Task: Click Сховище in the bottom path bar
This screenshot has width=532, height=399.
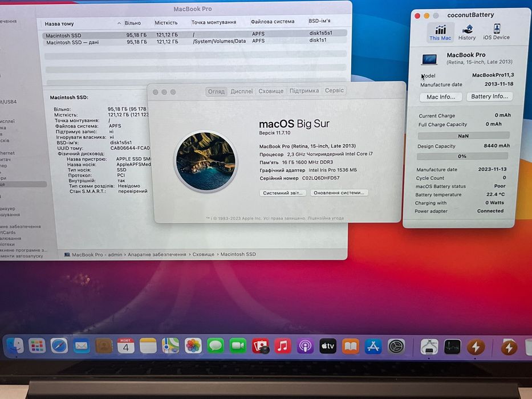Action: pos(203,254)
